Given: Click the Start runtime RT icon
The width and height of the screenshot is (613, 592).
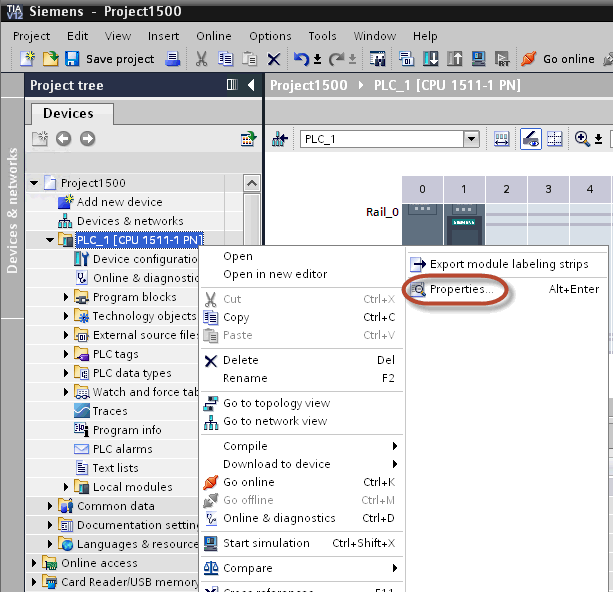Looking at the screenshot, I should tap(502, 59).
